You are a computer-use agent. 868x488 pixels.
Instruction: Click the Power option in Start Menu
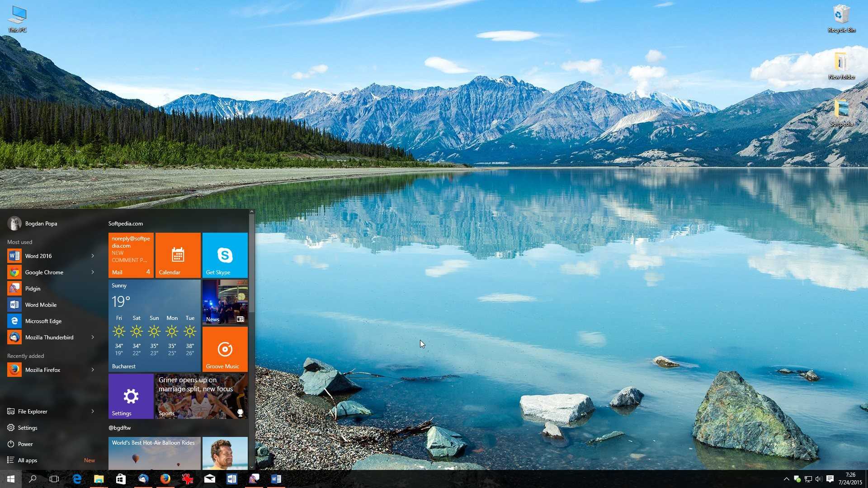coord(25,444)
